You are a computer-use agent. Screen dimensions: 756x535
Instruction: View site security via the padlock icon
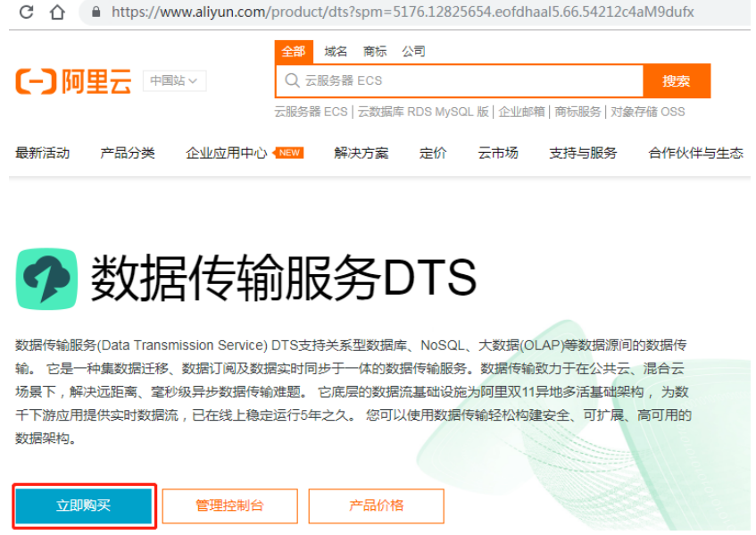point(96,12)
